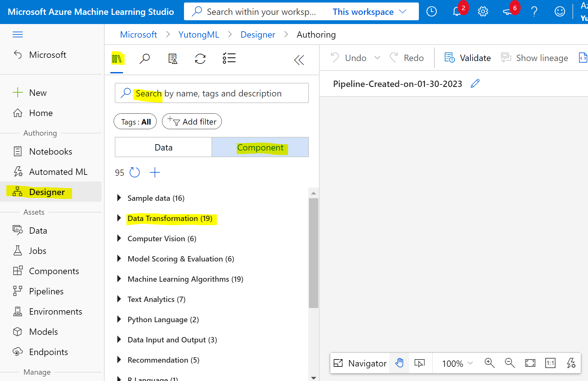Image resolution: width=588 pixels, height=381 pixels.
Task: Open Pipelines in the sidebar
Action: click(x=51, y=291)
